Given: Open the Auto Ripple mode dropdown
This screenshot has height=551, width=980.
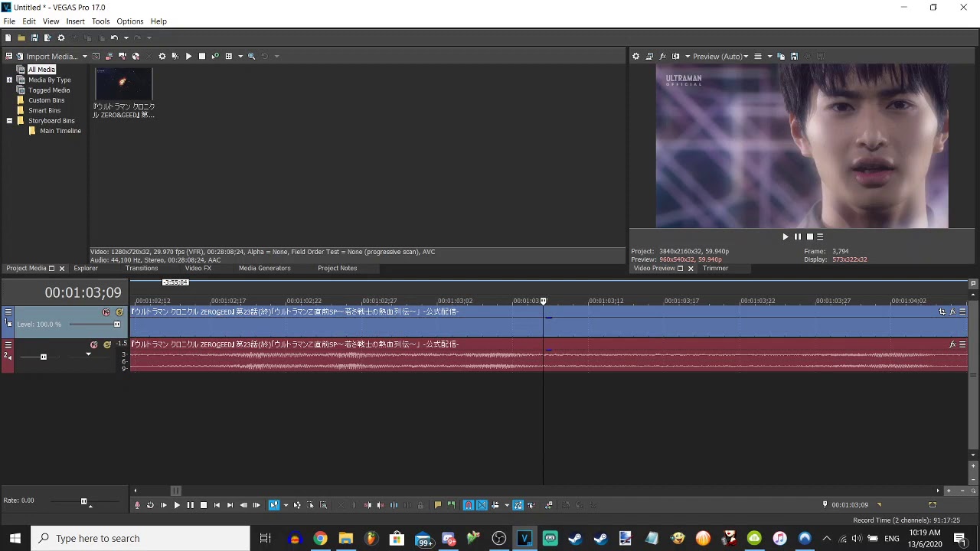Looking at the screenshot, I should click(x=508, y=505).
